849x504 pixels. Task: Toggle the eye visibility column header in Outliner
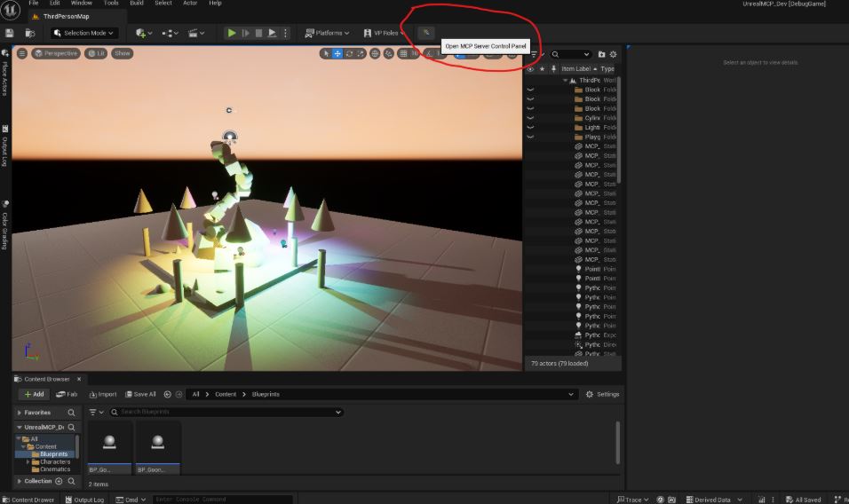[x=530, y=68]
